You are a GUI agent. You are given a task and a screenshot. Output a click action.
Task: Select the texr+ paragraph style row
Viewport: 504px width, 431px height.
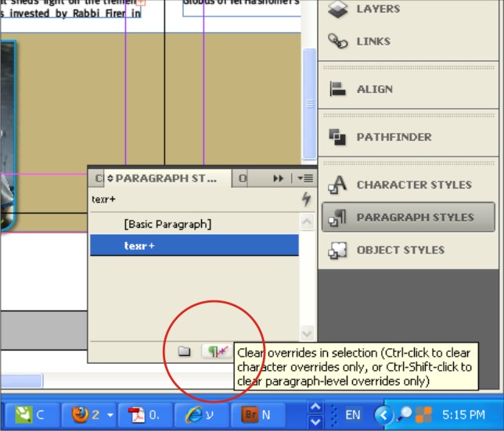(194, 246)
